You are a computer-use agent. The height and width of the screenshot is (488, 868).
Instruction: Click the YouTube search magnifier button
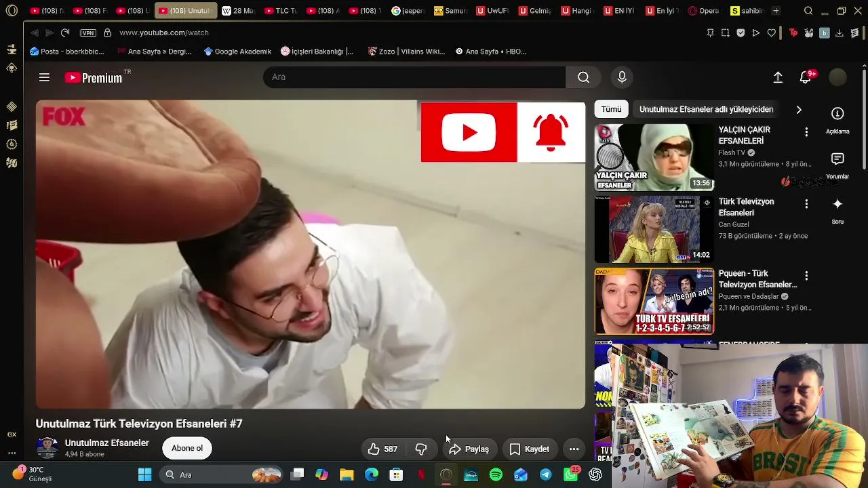pyautogui.click(x=583, y=77)
